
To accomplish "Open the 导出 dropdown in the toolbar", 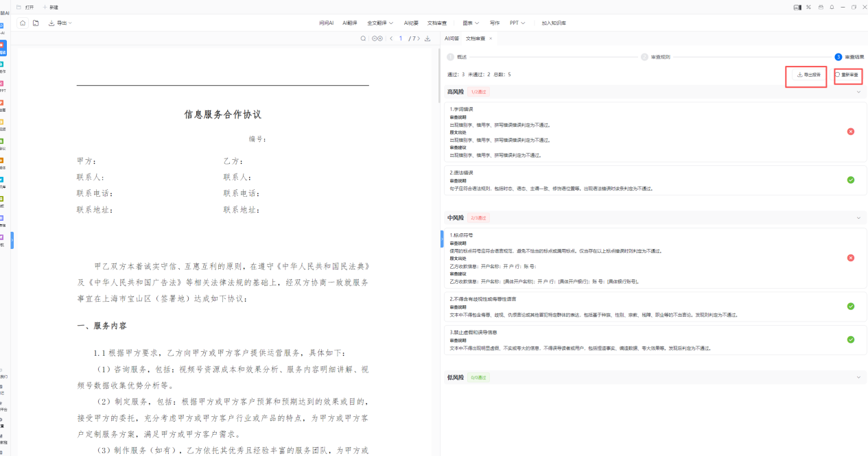I will tap(60, 23).
